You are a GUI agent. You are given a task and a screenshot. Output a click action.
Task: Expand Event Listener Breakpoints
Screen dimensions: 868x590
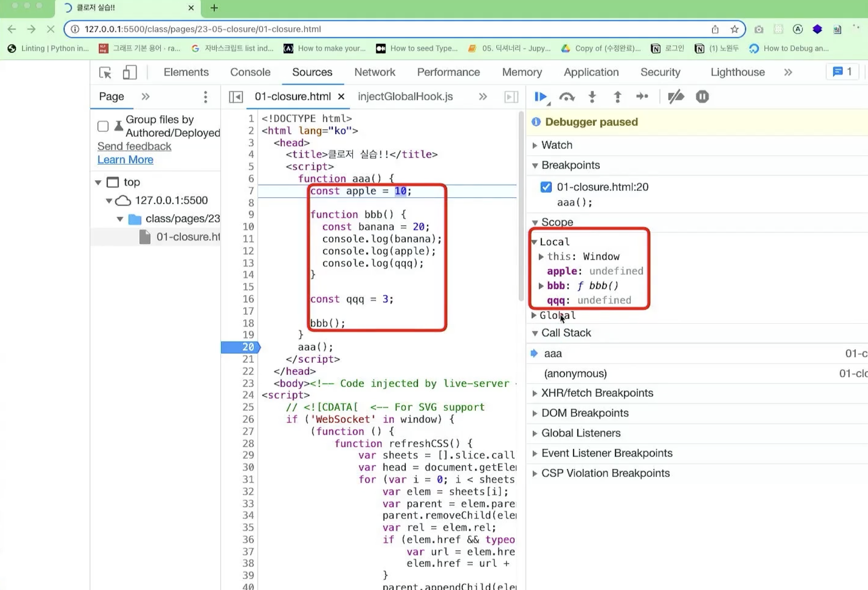535,453
